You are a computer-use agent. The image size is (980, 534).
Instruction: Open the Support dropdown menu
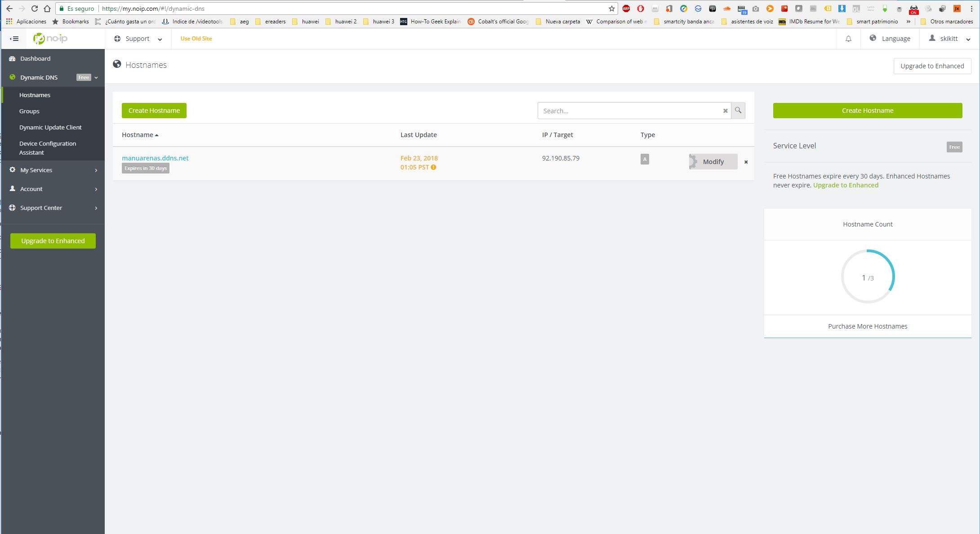click(138, 39)
